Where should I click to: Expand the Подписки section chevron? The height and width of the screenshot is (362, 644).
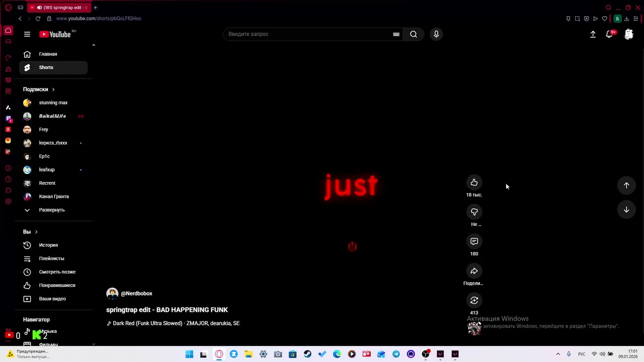click(53, 89)
